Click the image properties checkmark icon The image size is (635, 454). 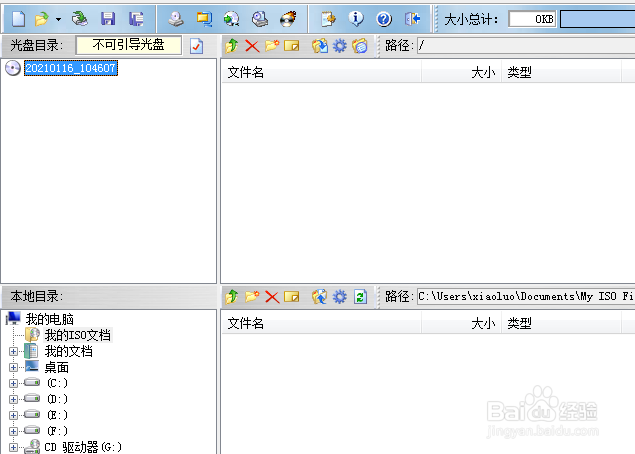tap(196, 46)
